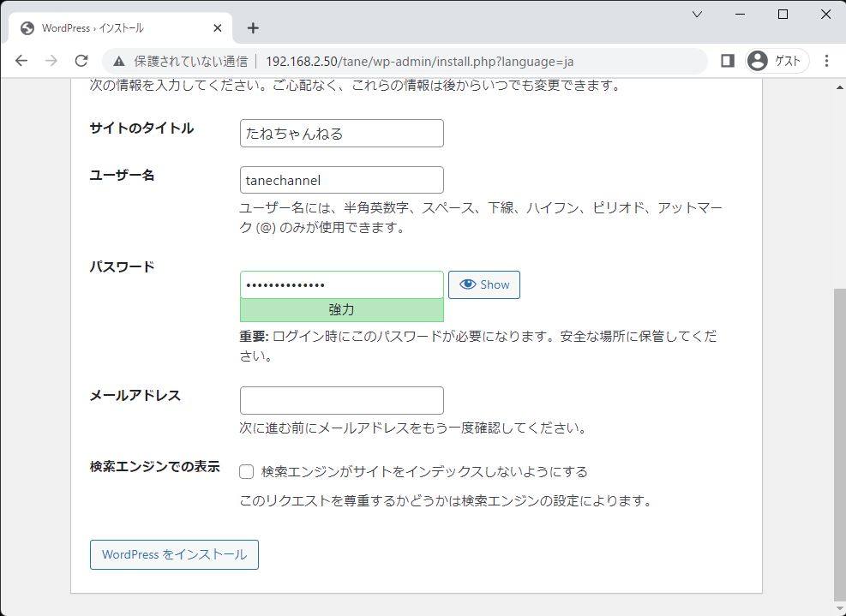
Task: Click the browser forward arrow
Action: (51, 61)
